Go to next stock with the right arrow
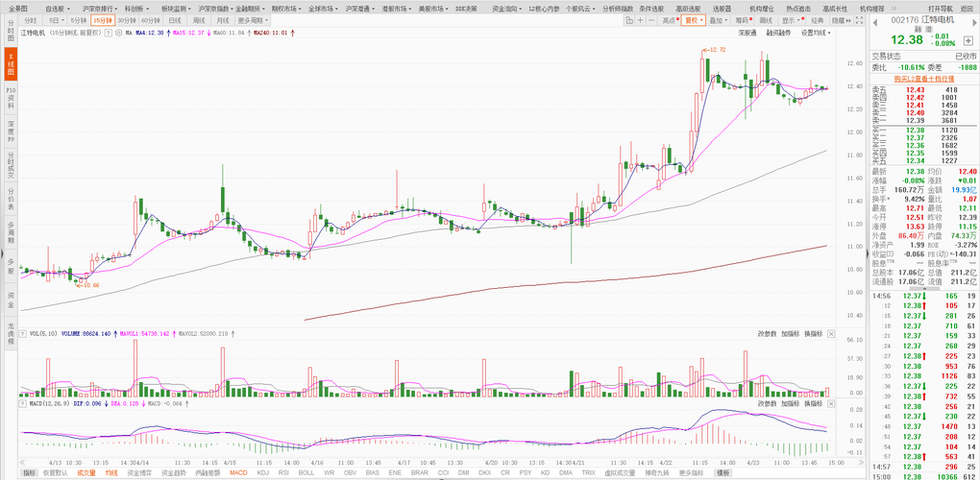Screen dimensions: 980x480 [x=975, y=23]
